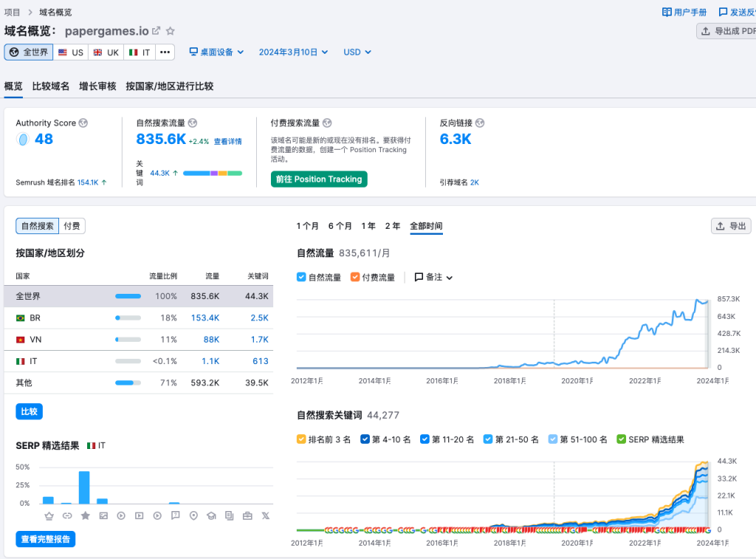Image resolution: width=756 pixels, height=559 pixels.
Task: Click BR traffic value 153.4K
Action: pyautogui.click(x=205, y=318)
